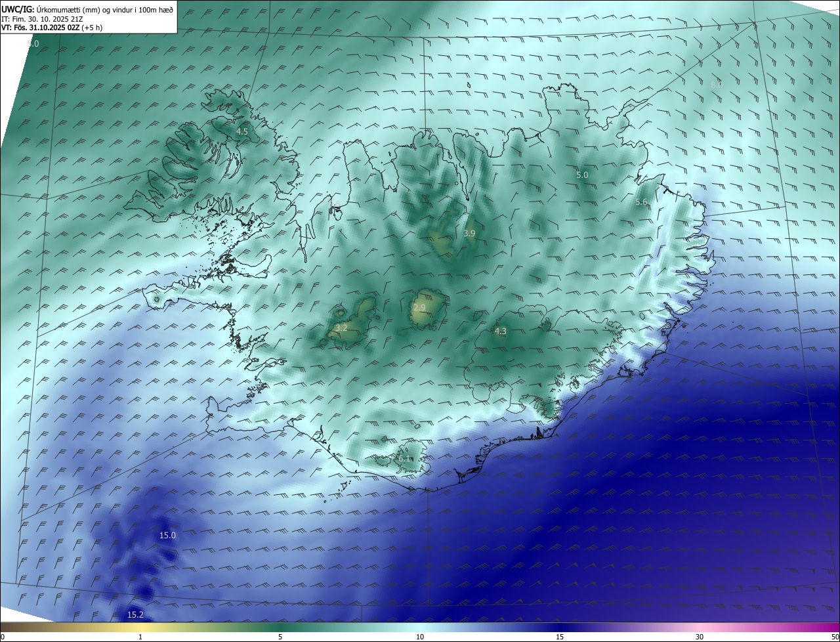Click the colorbar tick label 0
Image resolution: width=840 pixels, height=642 pixels.
pos(3,637)
